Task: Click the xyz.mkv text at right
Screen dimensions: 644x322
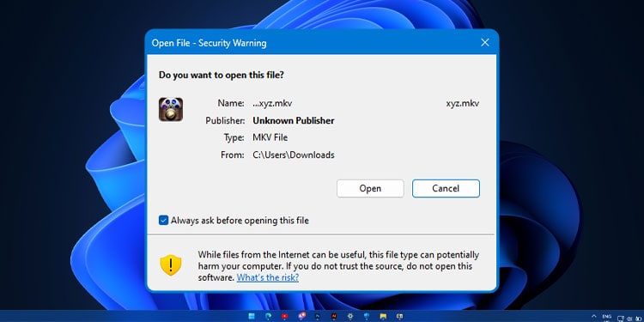Action: (463, 104)
